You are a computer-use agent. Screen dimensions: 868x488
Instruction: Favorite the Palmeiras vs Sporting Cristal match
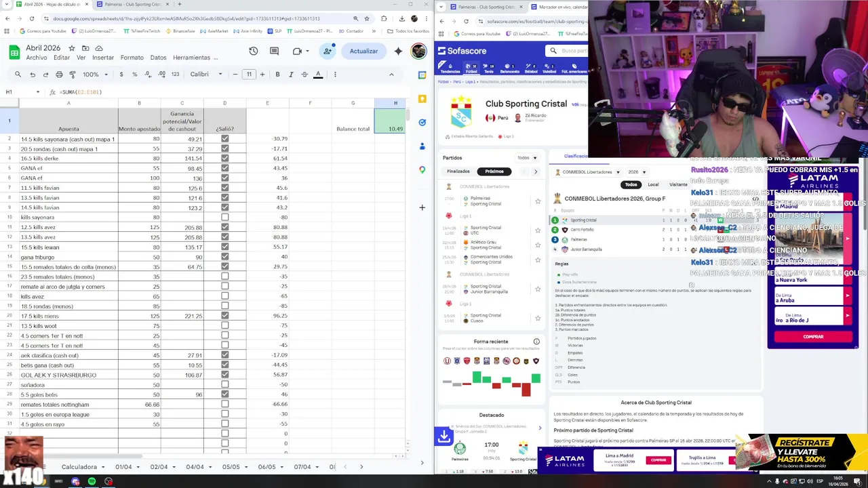[538, 201]
